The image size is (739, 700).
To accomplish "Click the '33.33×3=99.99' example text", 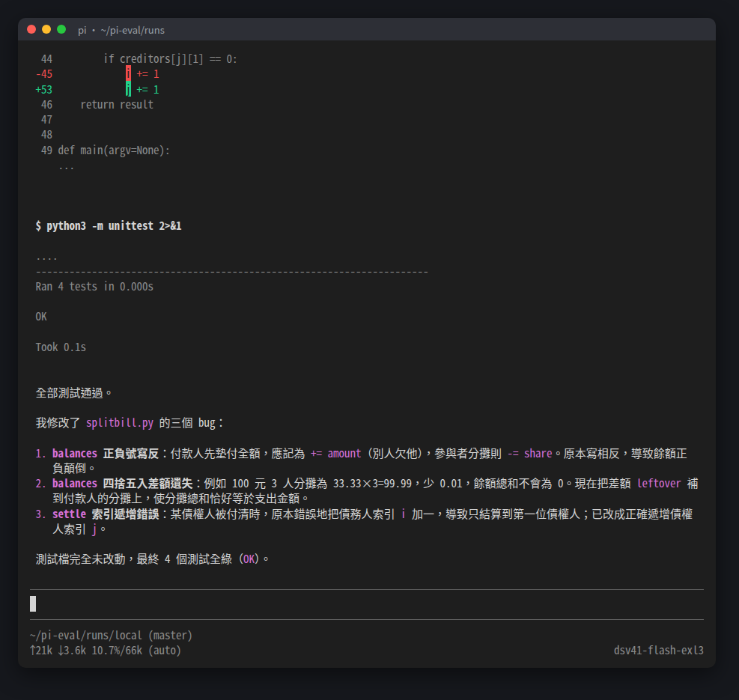I will pos(372,484).
